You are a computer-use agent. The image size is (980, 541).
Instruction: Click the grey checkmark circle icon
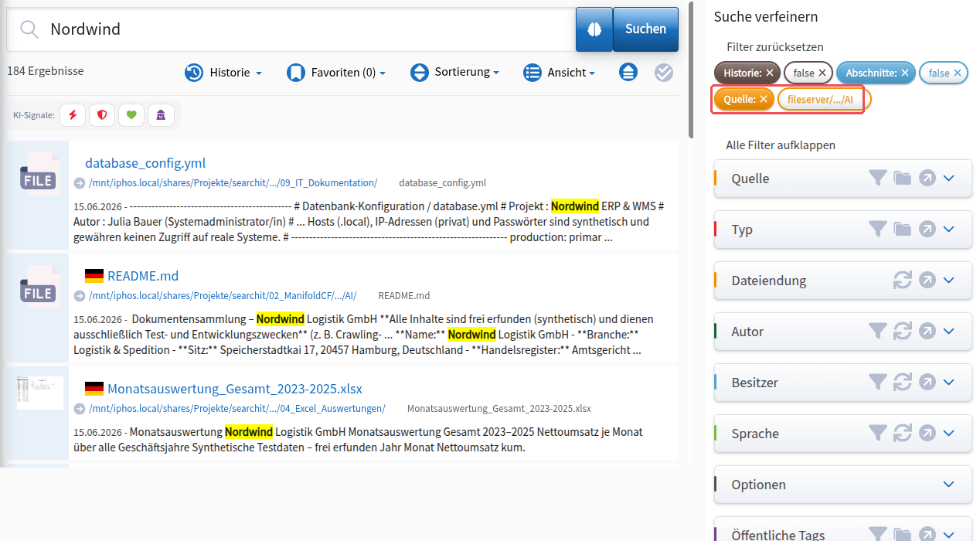point(664,72)
